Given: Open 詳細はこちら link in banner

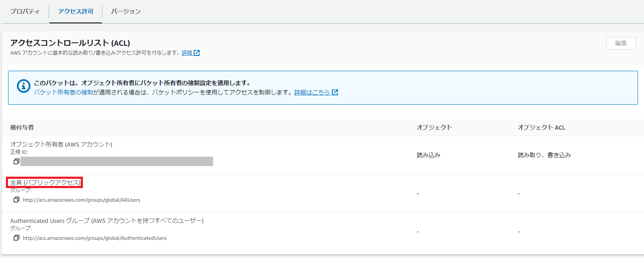Looking at the screenshot, I should (312, 92).
